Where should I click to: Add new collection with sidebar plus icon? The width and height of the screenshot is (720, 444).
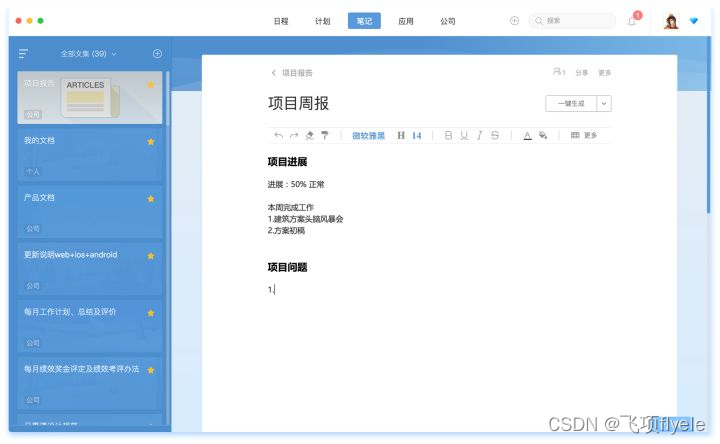pyautogui.click(x=157, y=54)
